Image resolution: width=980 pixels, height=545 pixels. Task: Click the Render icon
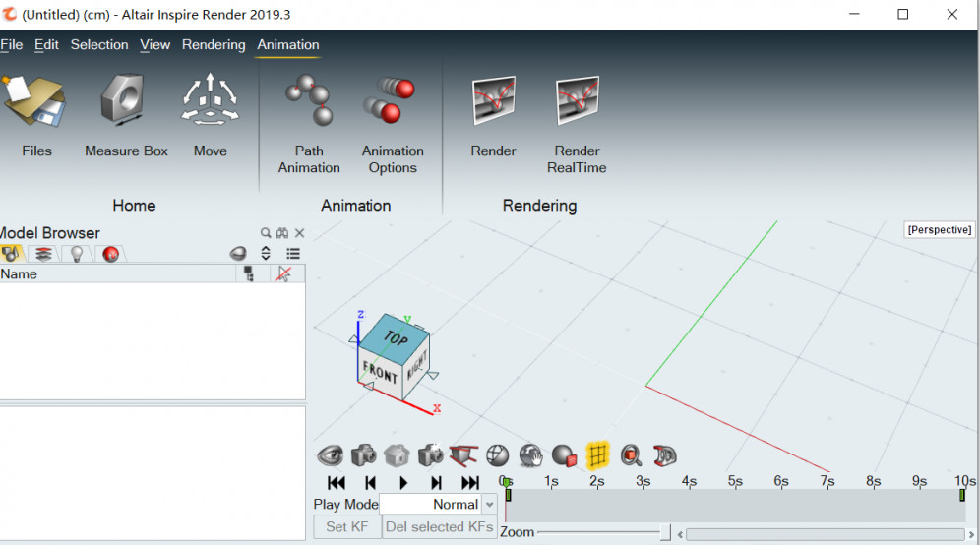[494, 100]
